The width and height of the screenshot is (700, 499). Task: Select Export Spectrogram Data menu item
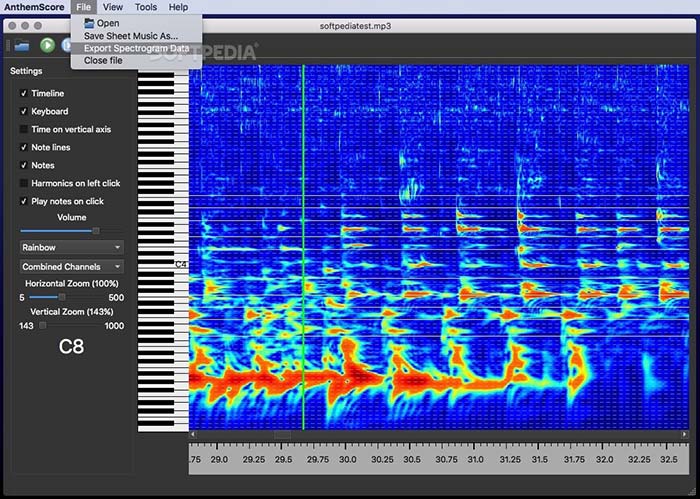coord(136,48)
